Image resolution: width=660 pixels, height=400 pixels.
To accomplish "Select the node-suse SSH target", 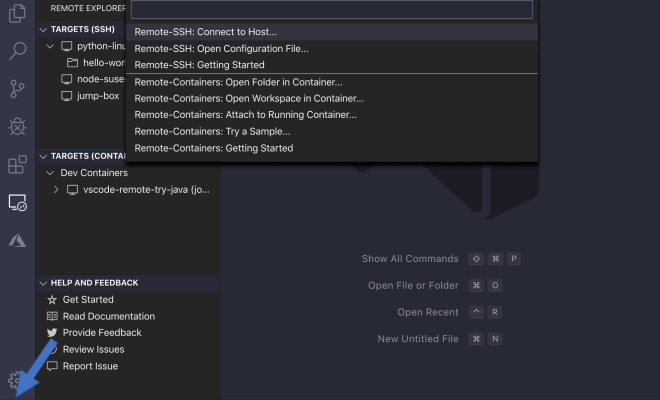I will pyautogui.click(x=101, y=79).
